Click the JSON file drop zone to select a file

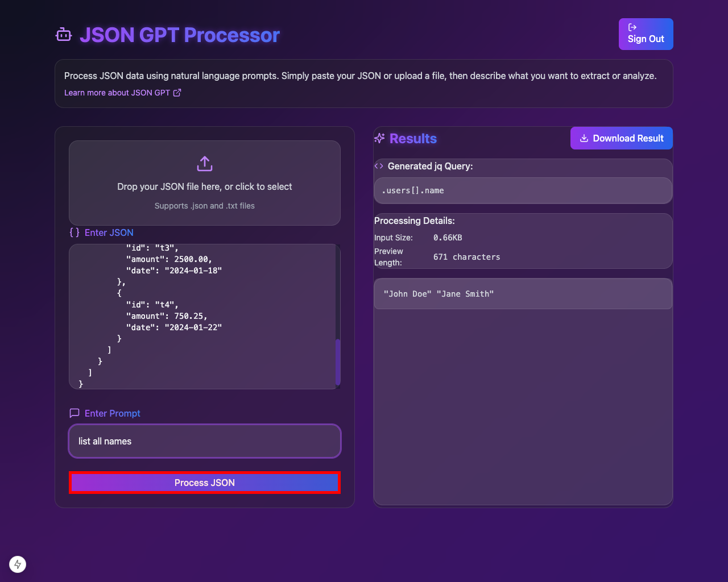tap(205, 183)
